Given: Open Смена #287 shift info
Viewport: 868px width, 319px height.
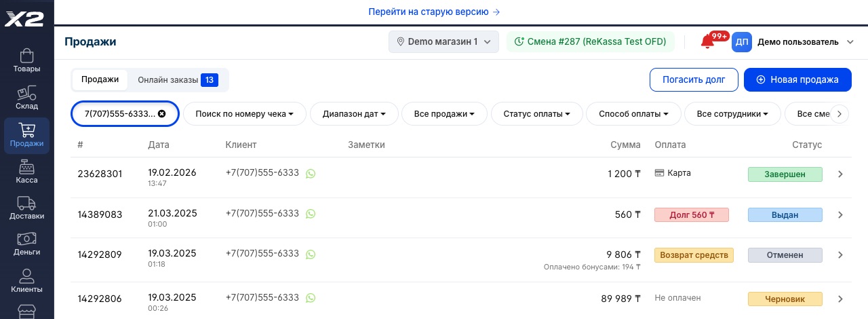Looking at the screenshot, I should click(591, 42).
